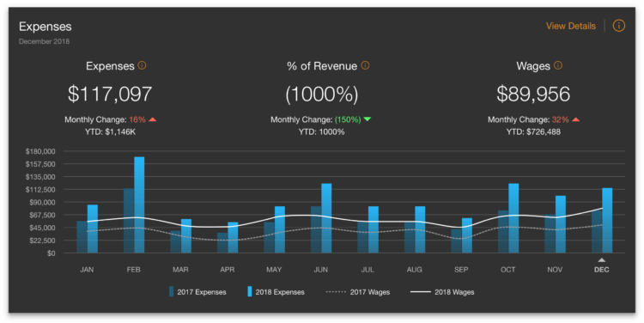The image size is (644, 323).
Task: Toggle the 2017 Wages dotted line legend
Action: tap(358, 292)
